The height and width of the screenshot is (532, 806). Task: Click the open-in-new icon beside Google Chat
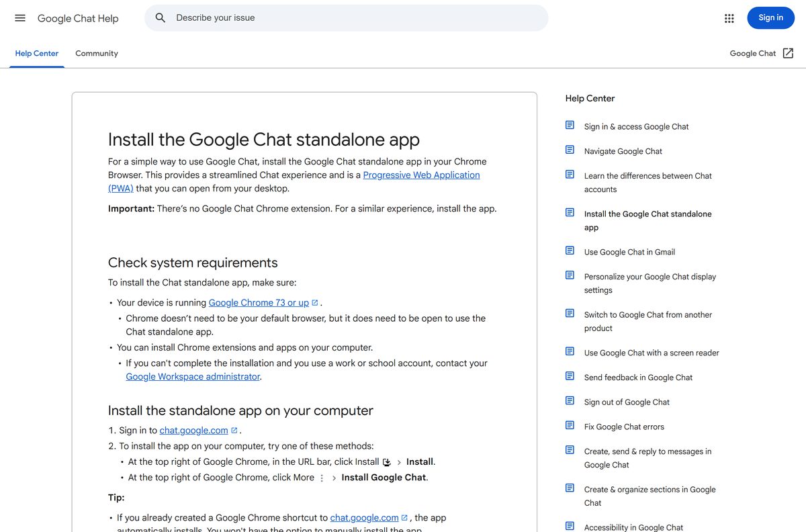click(789, 53)
